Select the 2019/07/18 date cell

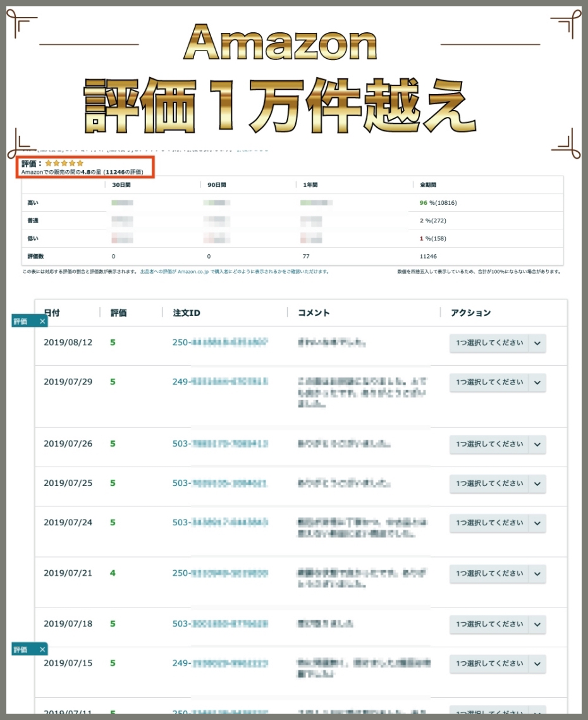(x=68, y=623)
